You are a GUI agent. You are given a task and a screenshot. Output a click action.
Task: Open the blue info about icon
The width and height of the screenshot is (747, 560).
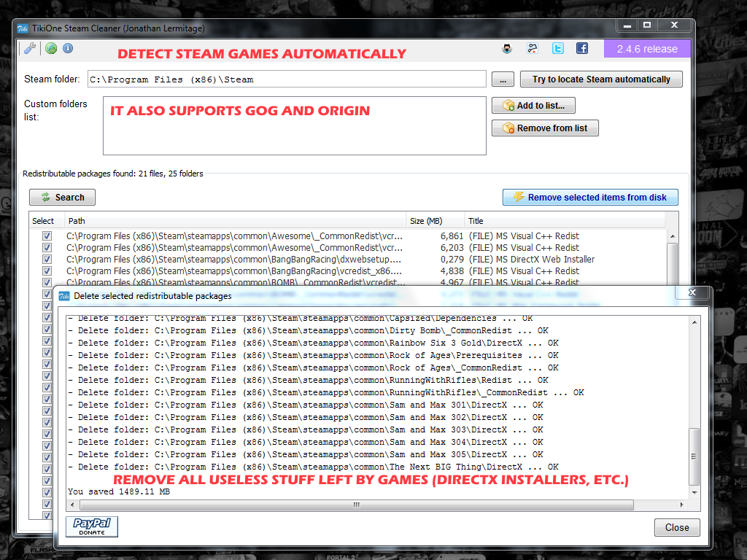tap(68, 48)
